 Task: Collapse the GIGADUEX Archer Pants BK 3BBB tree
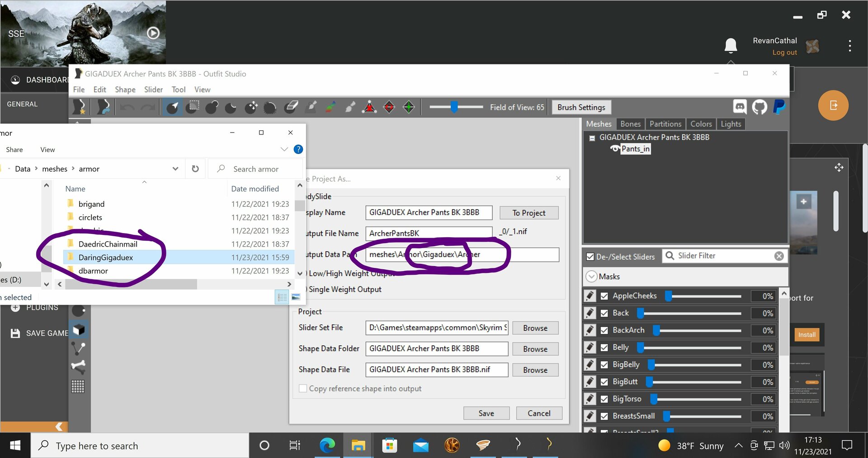[x=592, y=138]
